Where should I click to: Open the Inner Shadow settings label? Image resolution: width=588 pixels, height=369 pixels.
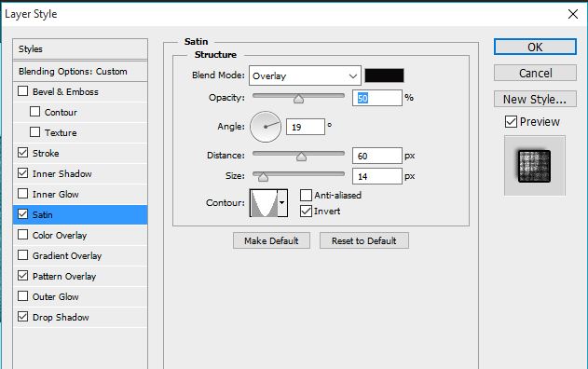point(62,173)
